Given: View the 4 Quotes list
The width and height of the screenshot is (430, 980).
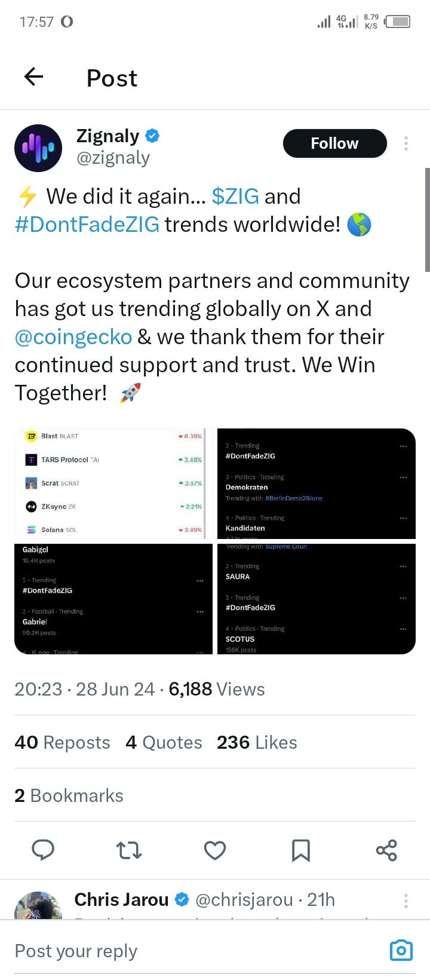Looking at the screenshot, I should [164, 742].
